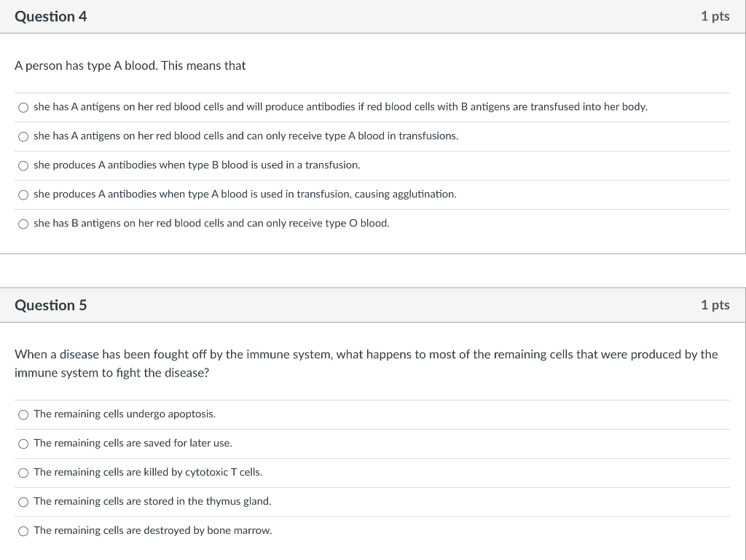Select answer 'A antigens… B antigens are transfused'
746x560 pixels.
(x=23, y=108)
